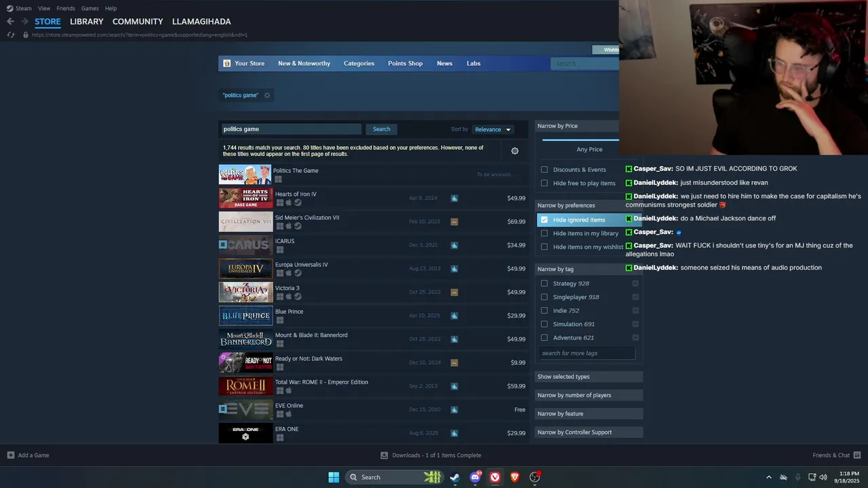
Task: Click the review icon for EVE Online
Action: click(x=454, y=409)
